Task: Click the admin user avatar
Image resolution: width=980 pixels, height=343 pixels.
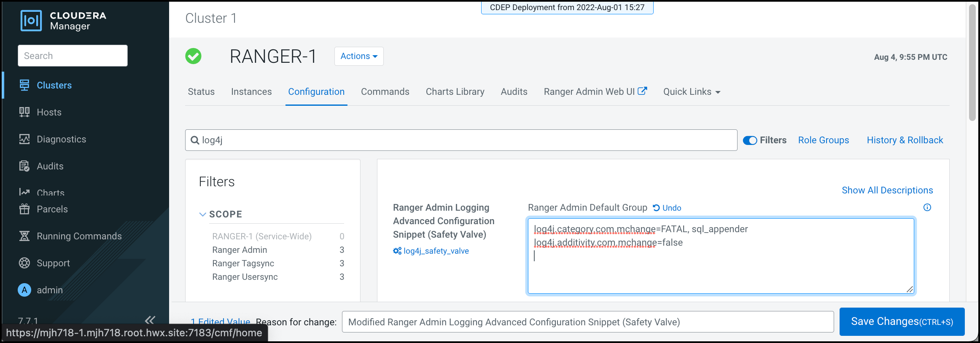Action: coord(24,290)
